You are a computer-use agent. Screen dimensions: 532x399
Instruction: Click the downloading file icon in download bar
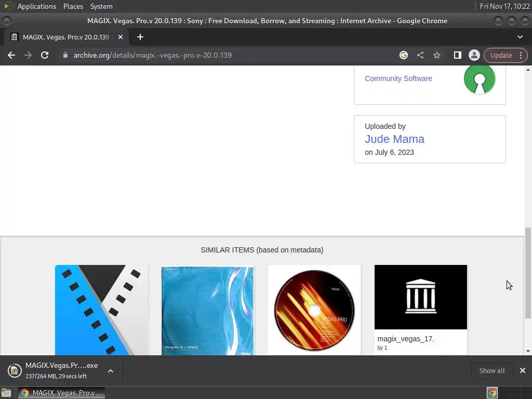15,370
